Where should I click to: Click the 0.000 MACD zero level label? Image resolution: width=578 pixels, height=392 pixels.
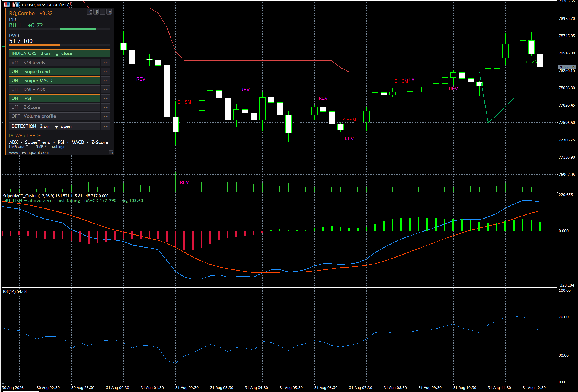pyautogui.click(x=564, y=231)
